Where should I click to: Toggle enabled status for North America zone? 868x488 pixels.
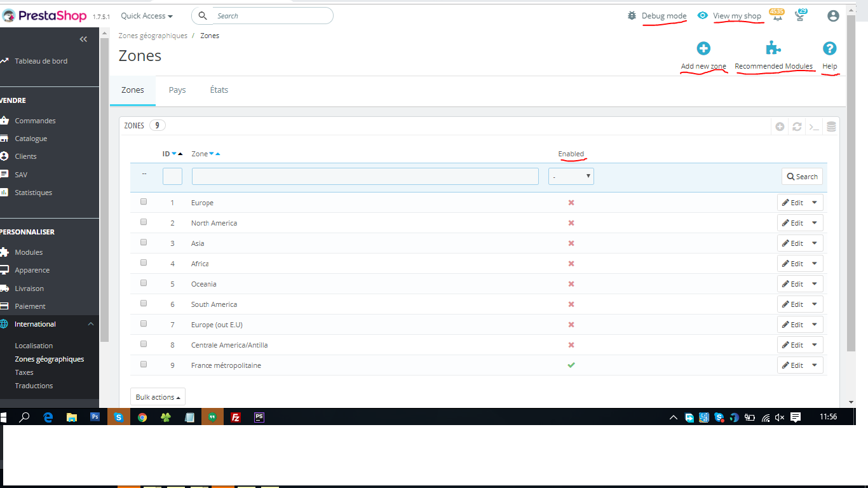pos(571,223)
